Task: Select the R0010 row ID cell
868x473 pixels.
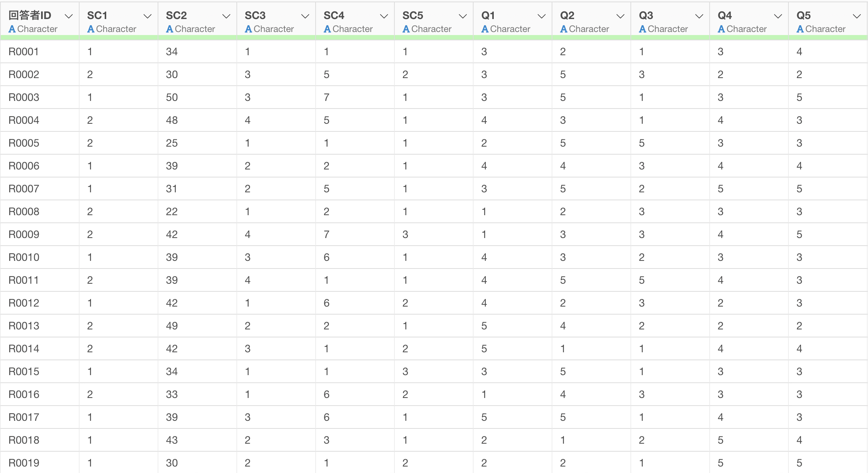Action: (24, 257)
